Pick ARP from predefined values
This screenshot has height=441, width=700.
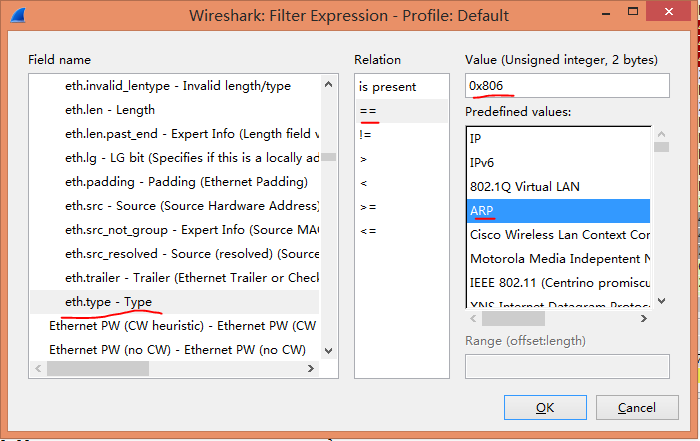558,211
